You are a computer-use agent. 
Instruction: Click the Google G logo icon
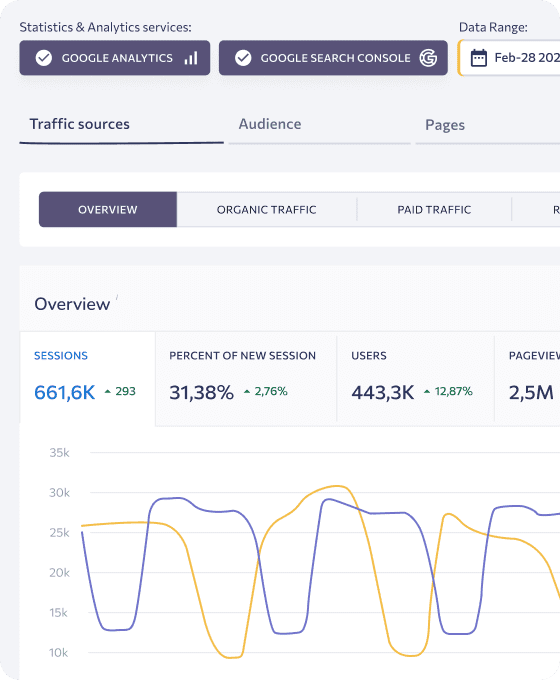428,58
